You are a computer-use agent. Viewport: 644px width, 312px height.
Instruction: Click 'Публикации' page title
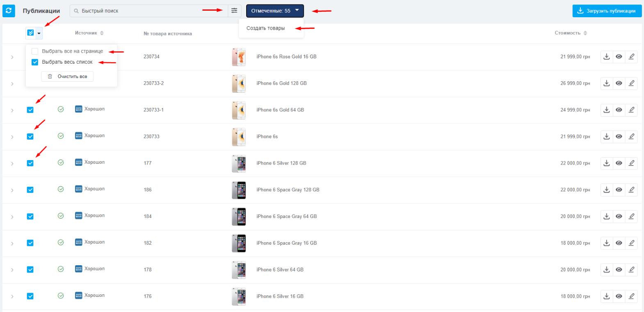pos(41,11)
